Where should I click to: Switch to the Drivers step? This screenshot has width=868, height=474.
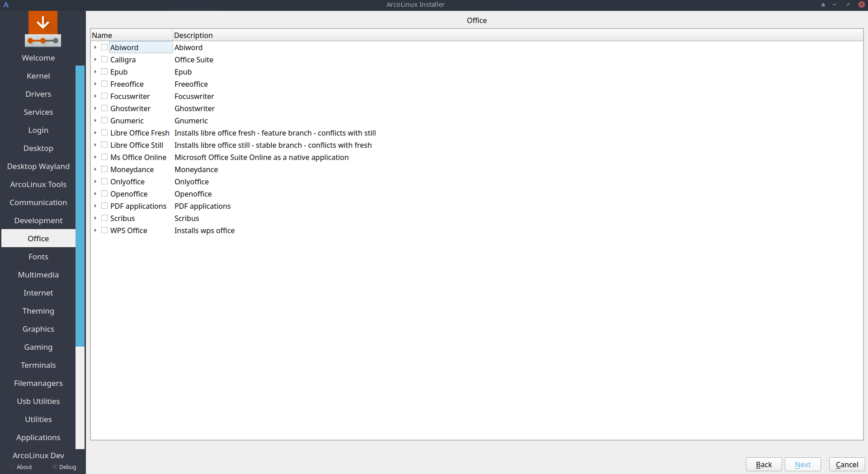click(x=38, y=94)
